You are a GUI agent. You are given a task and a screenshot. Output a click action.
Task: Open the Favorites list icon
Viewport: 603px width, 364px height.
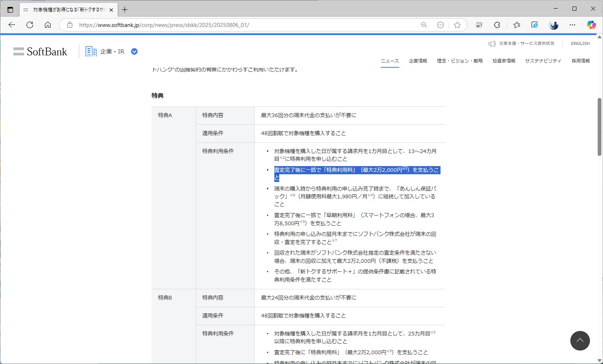pyautogui.click(x=517, y=25)
